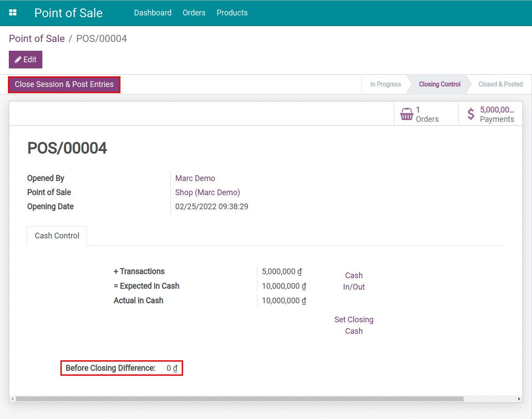Click the scrollbar right arrow
The image size is (532, 419).
519,399
